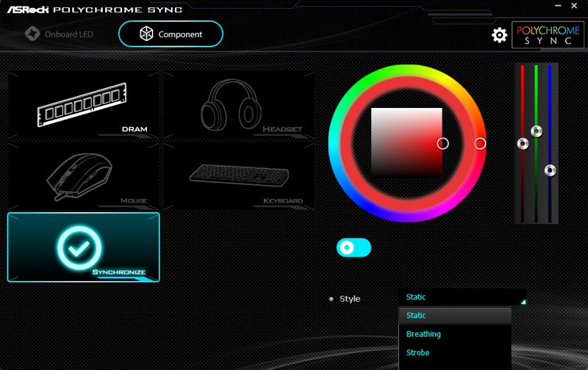Click the red channel slider knob
588x370 pixels.
523,143
